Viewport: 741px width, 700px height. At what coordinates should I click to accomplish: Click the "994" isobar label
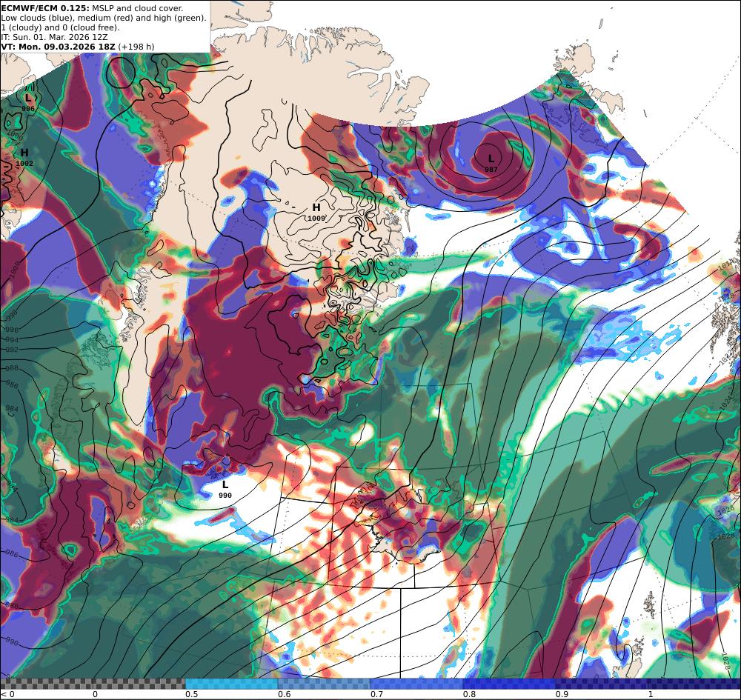pos(13,339)
